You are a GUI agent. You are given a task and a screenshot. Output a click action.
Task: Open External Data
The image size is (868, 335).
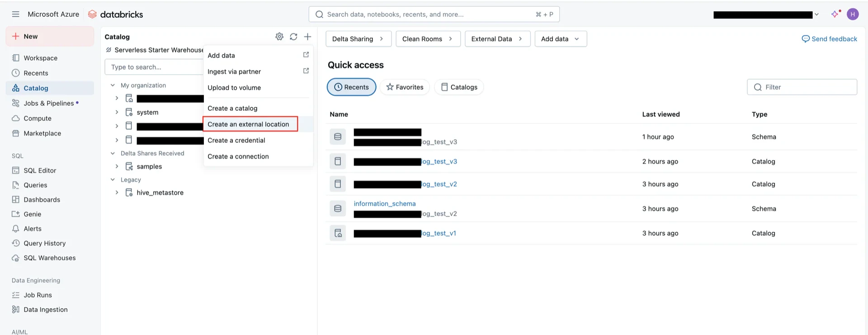(x=497, y=39)
